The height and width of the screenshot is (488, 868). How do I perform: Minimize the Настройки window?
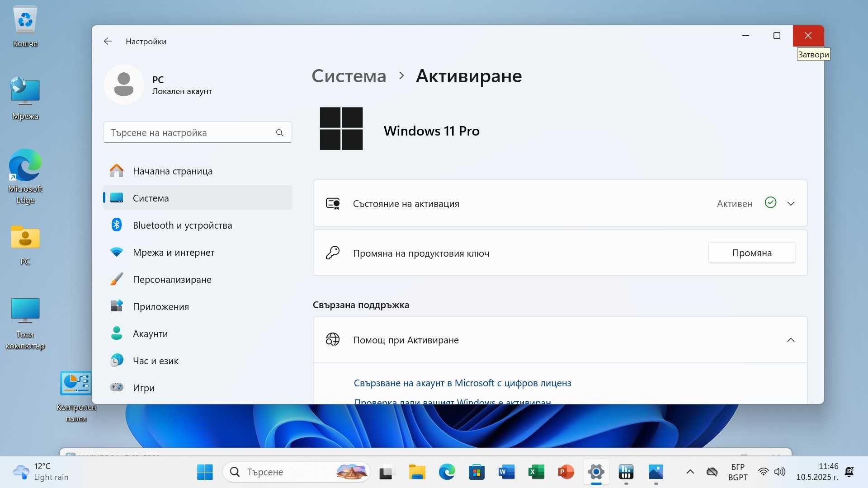tap(746, 36)
